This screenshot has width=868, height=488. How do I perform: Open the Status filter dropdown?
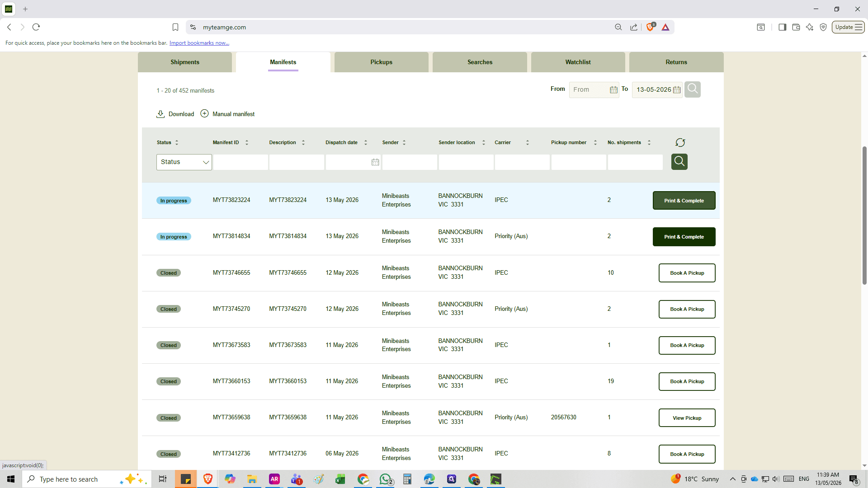[184, 162]
